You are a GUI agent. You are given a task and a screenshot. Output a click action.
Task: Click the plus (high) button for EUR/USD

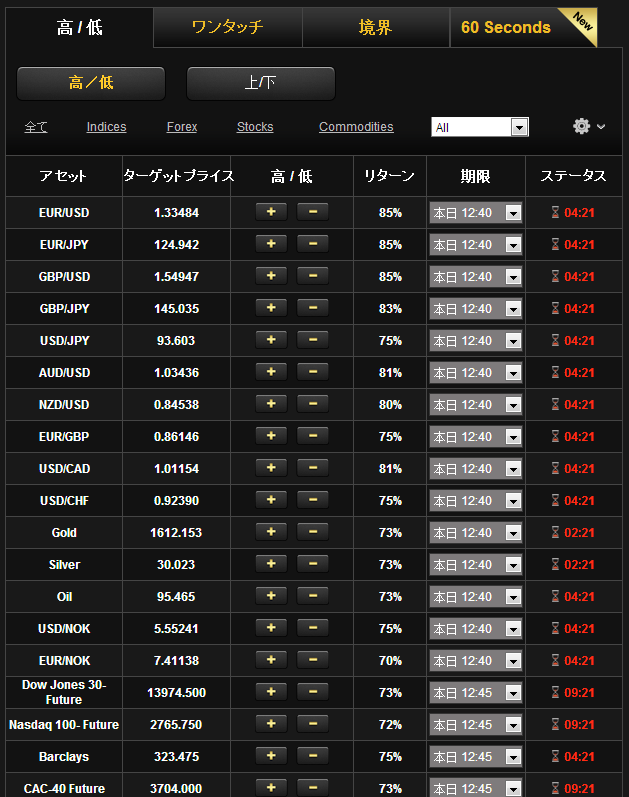[271, 211]
